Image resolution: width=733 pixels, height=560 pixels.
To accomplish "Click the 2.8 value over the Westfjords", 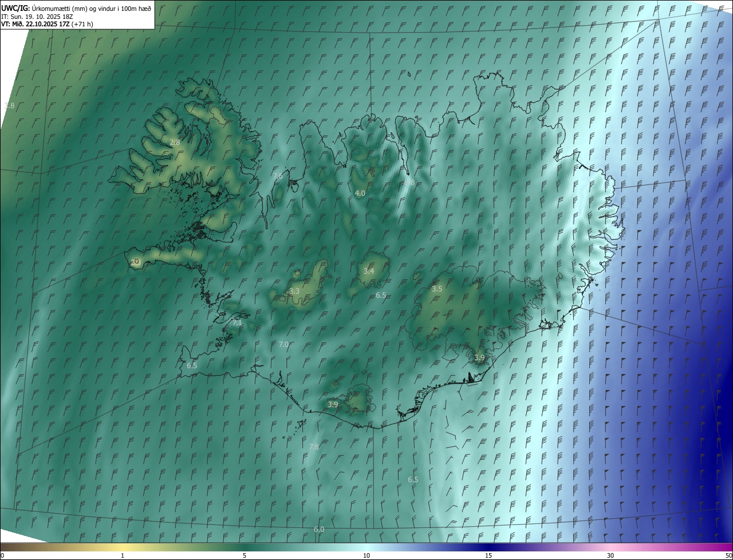I will pyautogui.click(x=175, y=142).
